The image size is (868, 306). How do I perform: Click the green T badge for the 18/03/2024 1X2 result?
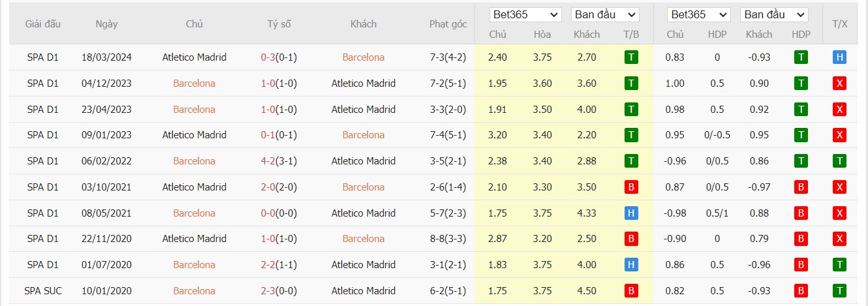click(x=630, y=57)
